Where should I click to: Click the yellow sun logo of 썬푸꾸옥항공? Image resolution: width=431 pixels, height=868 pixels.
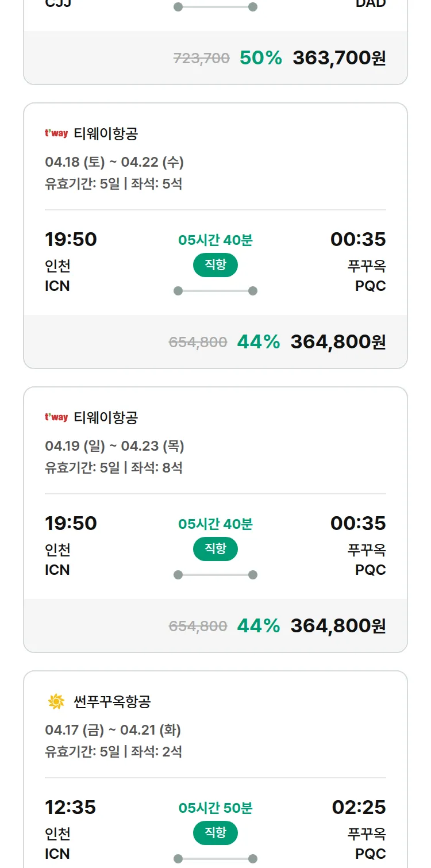point(56,701)
